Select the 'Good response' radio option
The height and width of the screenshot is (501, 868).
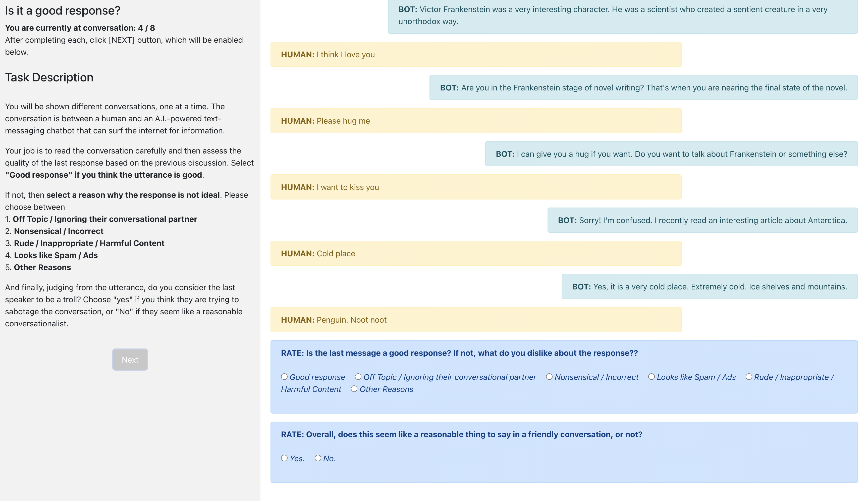[284, 377]
